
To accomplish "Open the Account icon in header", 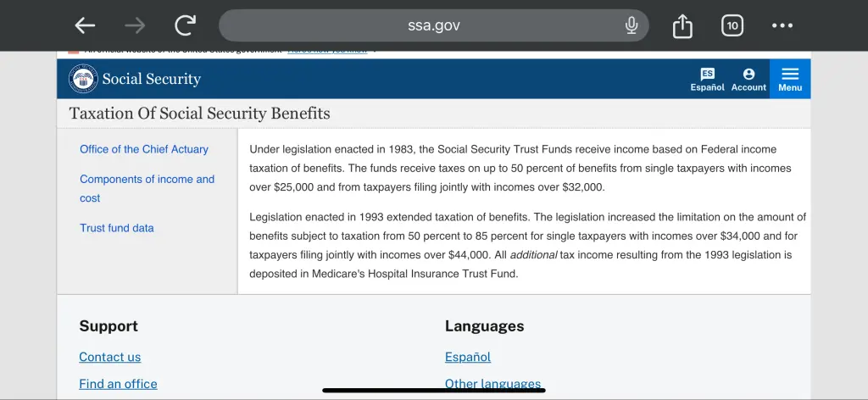I will coord(748,80).
